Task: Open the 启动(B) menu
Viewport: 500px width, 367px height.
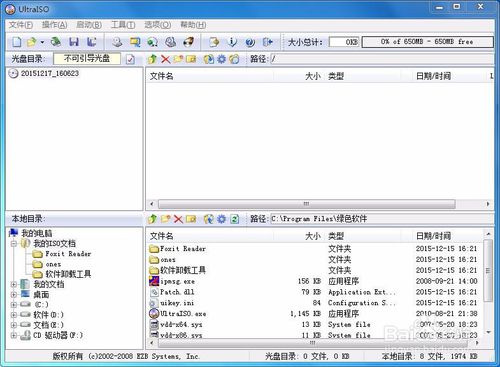Action: [x=89, y=25]
